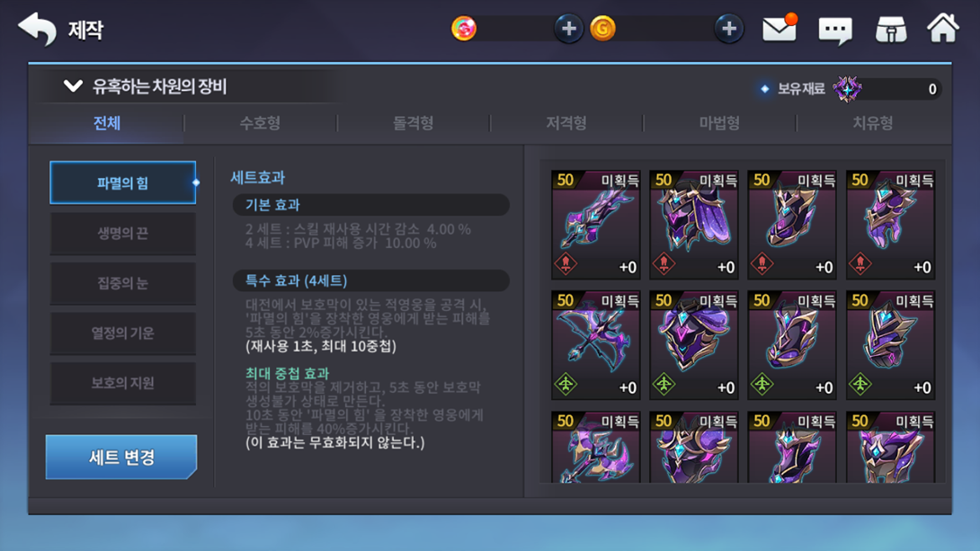Return to home via house icon

942,28
